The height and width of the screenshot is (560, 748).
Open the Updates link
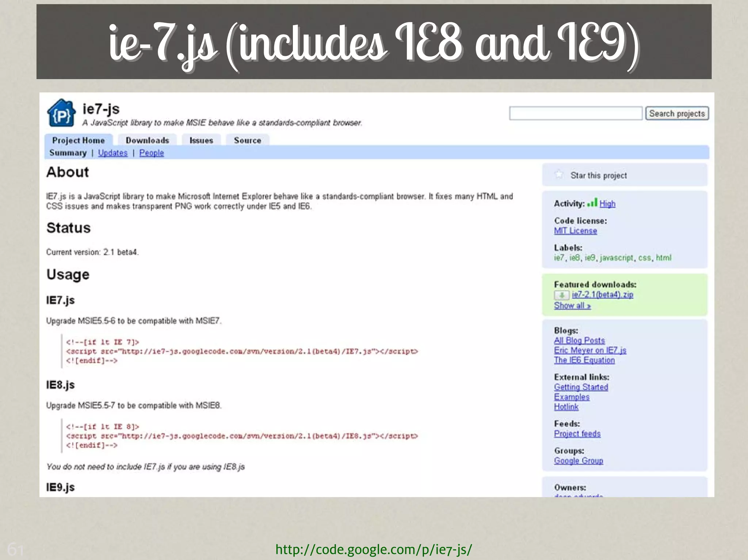tap(112, 153)
